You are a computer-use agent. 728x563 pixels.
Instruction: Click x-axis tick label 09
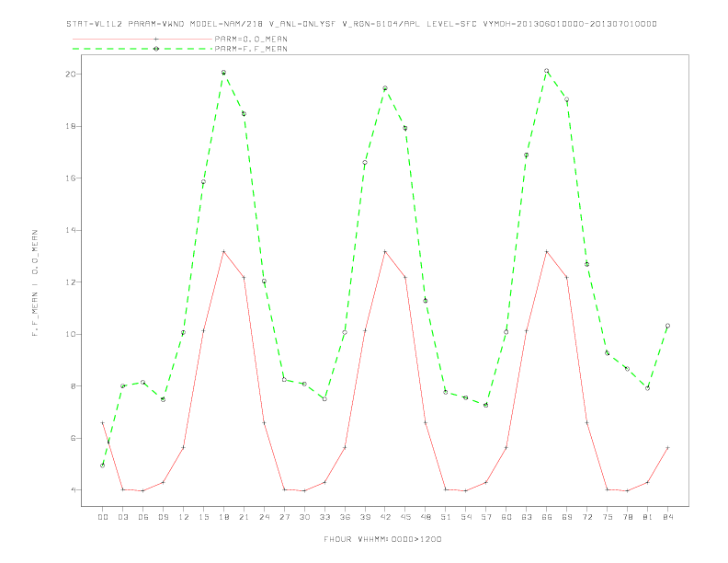[x=163, y=517]
